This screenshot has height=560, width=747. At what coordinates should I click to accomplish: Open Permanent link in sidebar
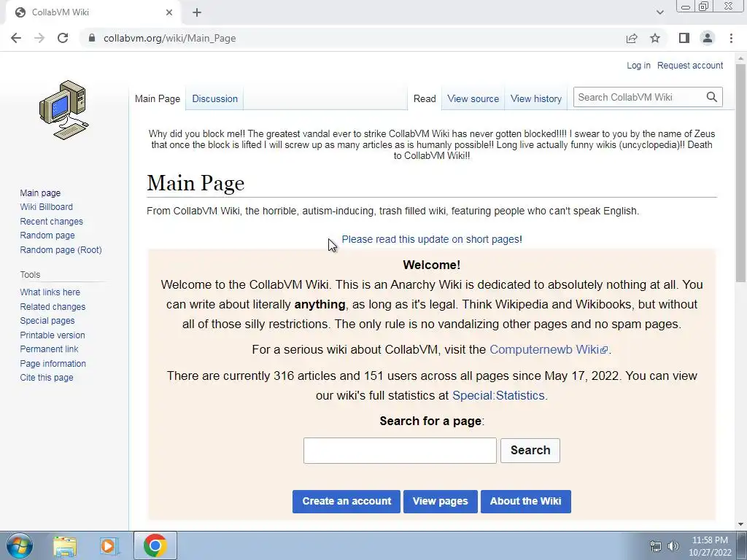point(49,349)
